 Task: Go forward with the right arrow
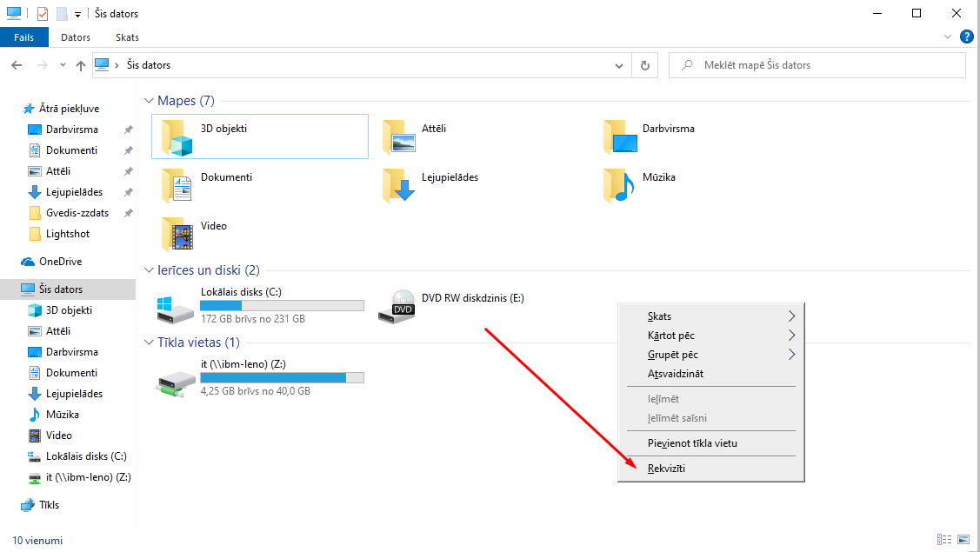42,65
